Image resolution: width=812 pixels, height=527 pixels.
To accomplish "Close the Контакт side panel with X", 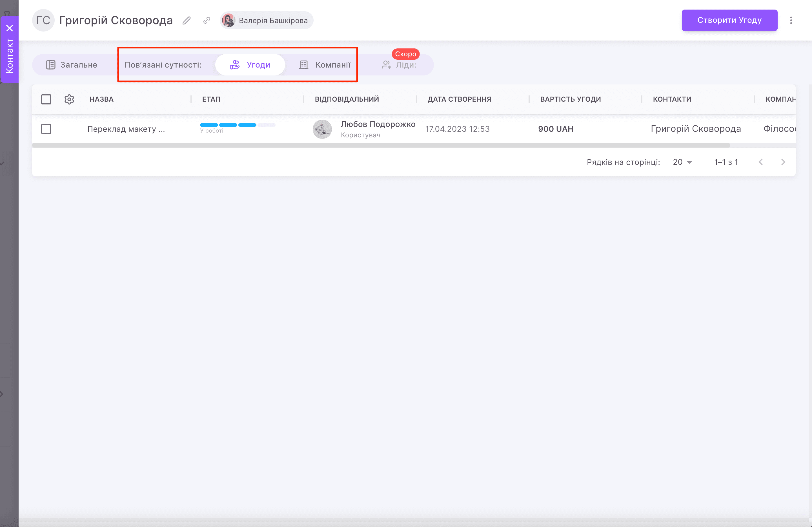I will 10,28.
